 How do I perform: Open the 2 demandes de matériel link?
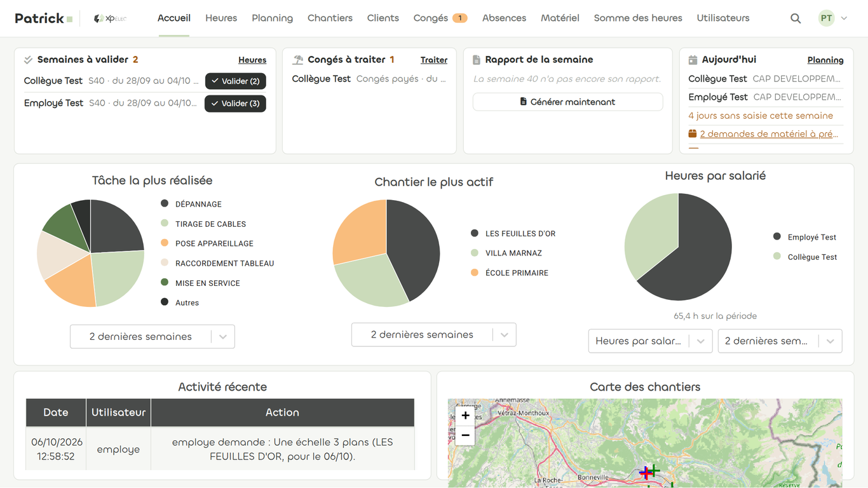[769, 134]
